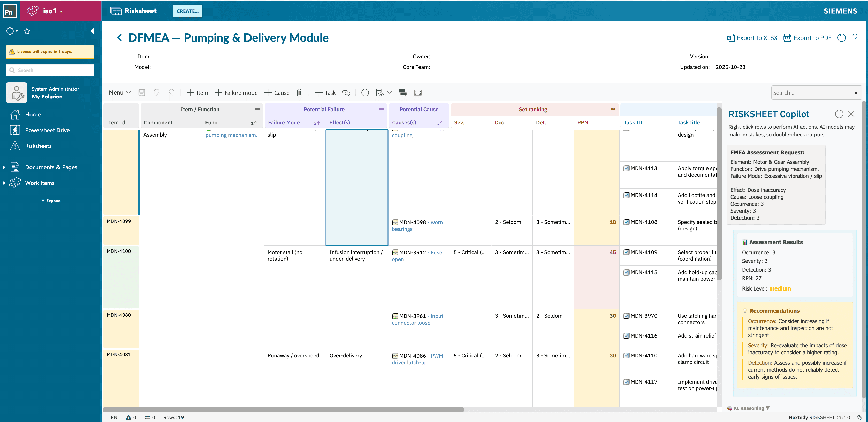Go to Powersheet Drive in navigation
868x422 pixels.
[x=47, y=130]
